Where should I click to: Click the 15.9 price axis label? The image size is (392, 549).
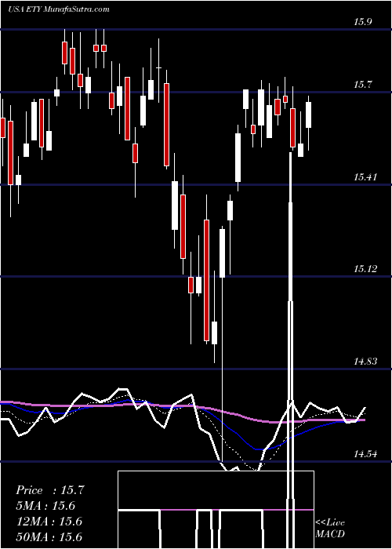[x=363, y=22]
